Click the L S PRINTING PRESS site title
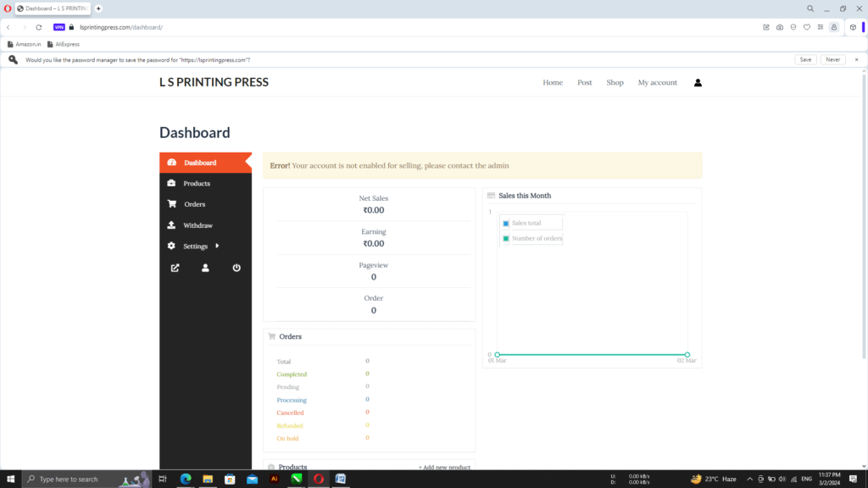This screenshot has height=488, width=868. coord(214,82)
